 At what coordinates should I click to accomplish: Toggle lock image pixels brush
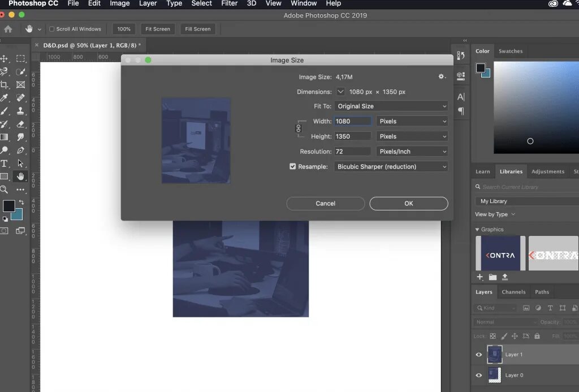point(504,336)
